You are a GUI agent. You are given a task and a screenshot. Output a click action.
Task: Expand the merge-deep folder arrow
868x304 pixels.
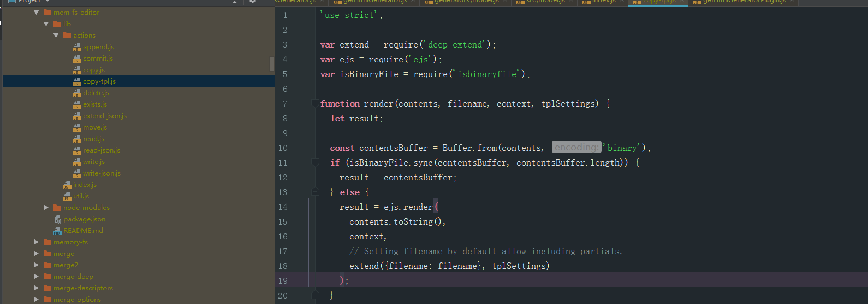click(x=36, y=277)
